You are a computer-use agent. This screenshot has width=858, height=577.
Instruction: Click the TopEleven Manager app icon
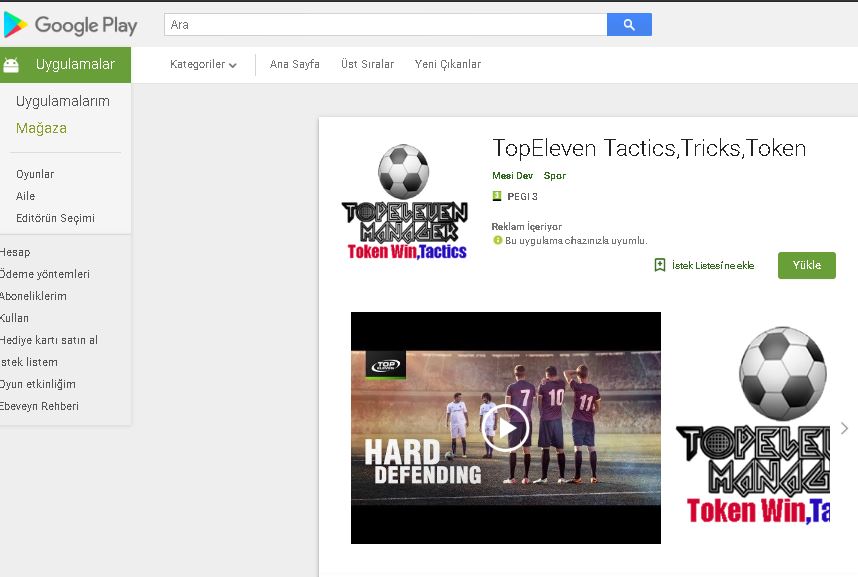coord(404,201)
